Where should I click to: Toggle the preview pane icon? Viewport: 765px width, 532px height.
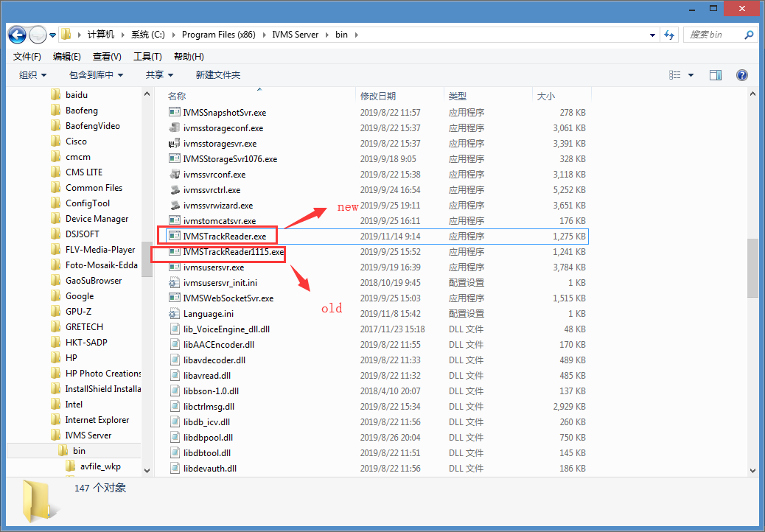[716, 75]
